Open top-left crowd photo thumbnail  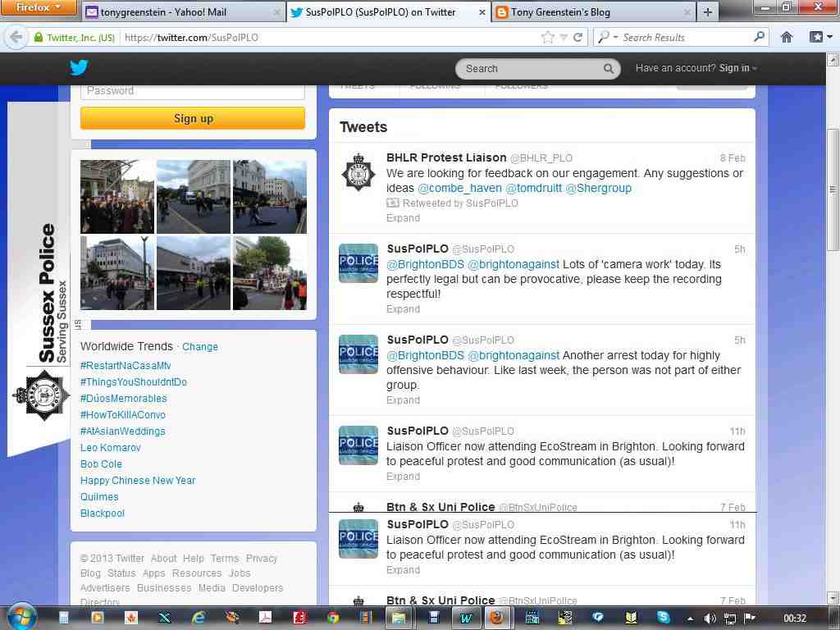tap(116, 197)
